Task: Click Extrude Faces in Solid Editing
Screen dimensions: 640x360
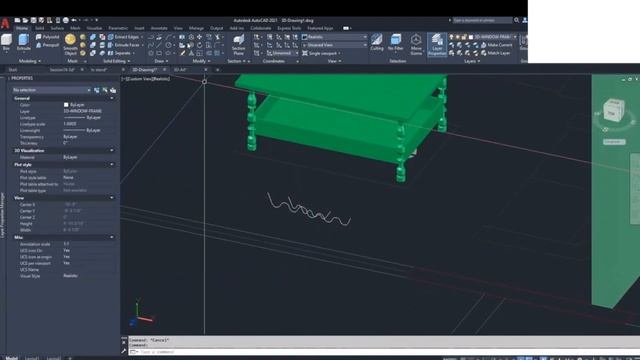Action: pos(123,45)
